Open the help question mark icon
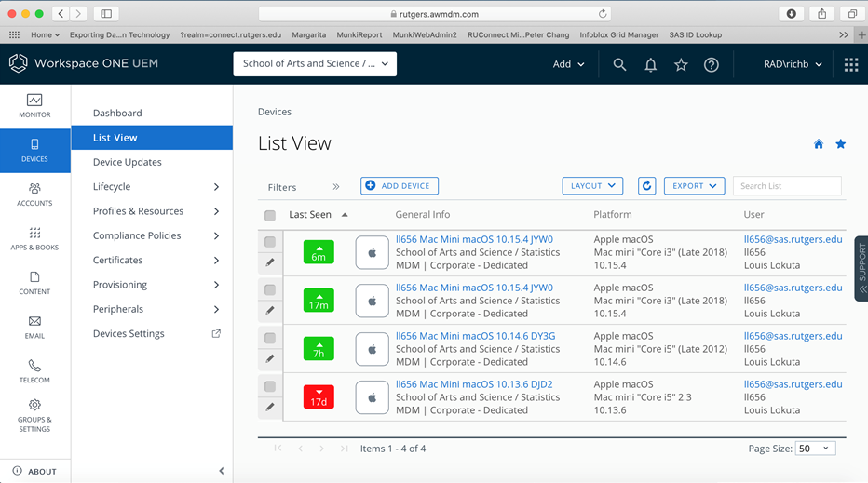This screenshot has width=868, height=483. [x=712, y=65]
